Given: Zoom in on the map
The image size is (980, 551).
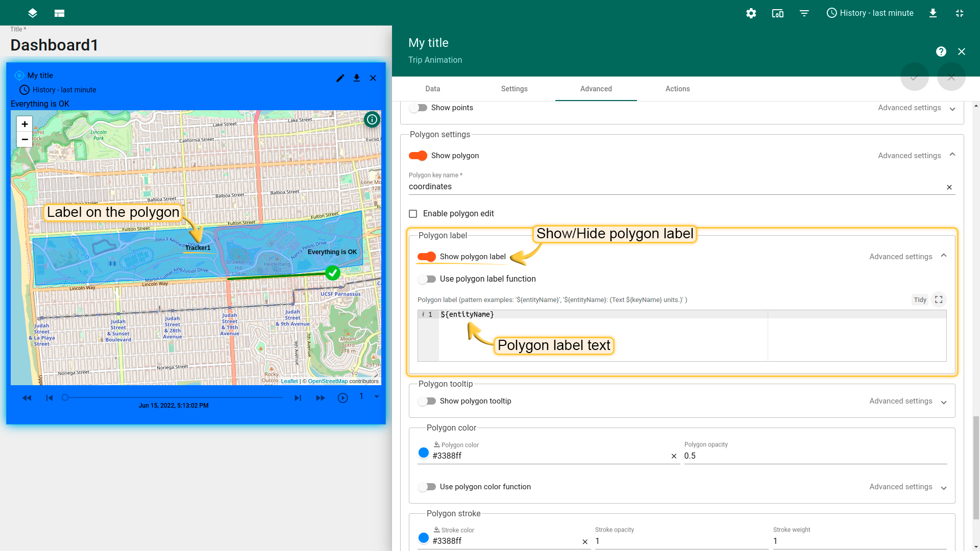Looking at the screenshot, I should (x=24, y=124).
